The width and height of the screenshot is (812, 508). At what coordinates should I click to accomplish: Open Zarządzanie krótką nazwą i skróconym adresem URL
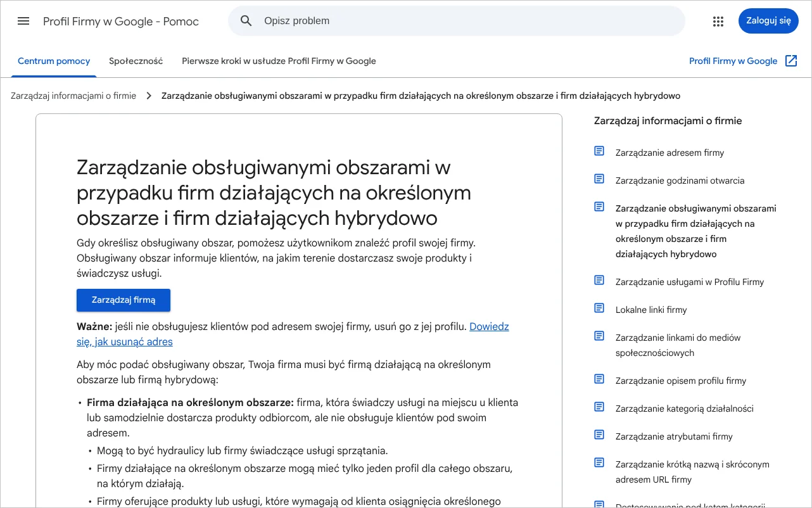click(x=692, y=472)
